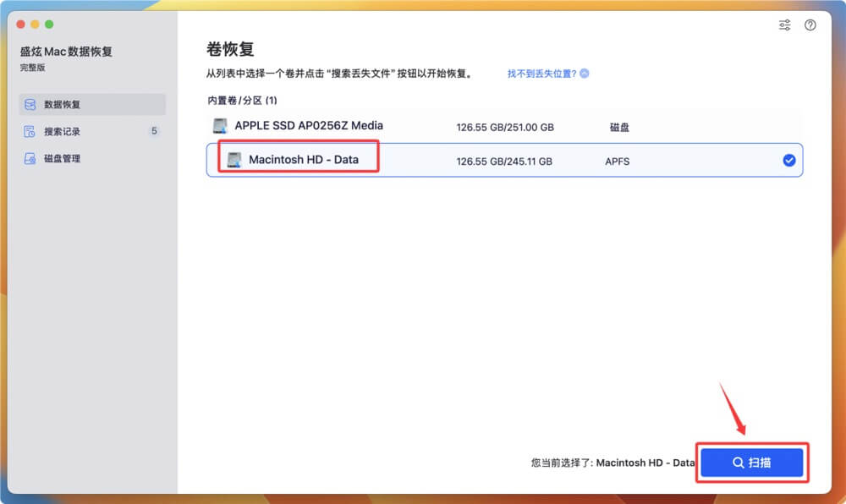Select the 搜索记录 sidebar icon

pyautogui.click(x=29, y=131)
